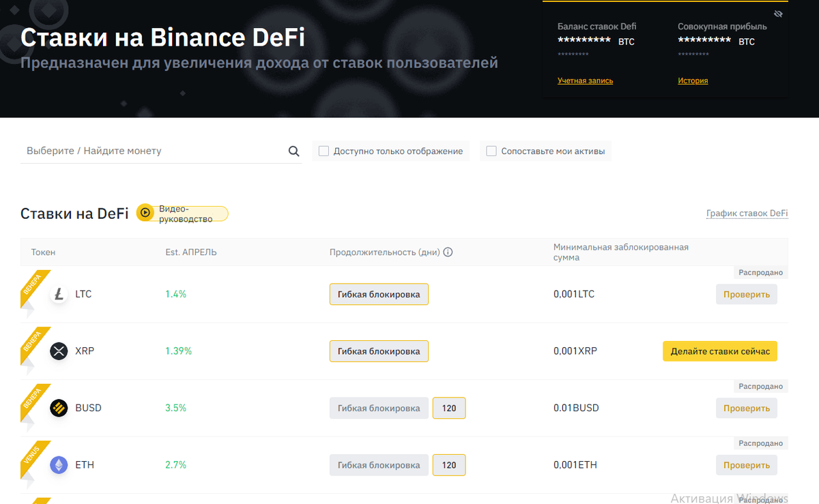
Task: Click 'Продолжительность (дни)' column header
Action: pyautogui.click(x=385, y=252)
